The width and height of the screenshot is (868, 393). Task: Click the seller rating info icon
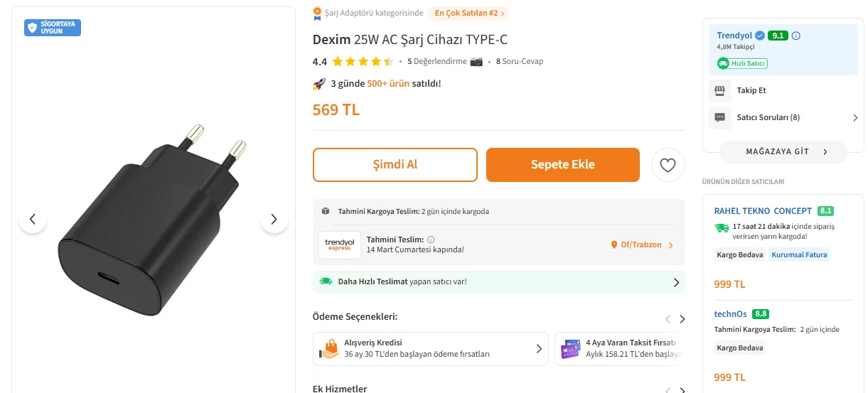coord(796,36)
